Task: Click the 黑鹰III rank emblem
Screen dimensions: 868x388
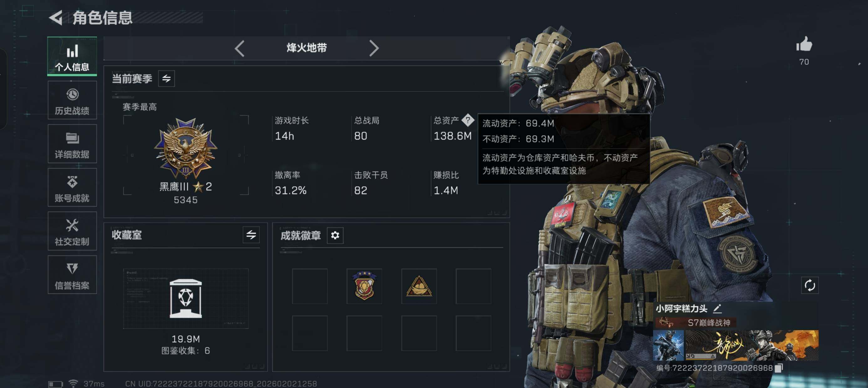Action: click(x=186, y=147)
